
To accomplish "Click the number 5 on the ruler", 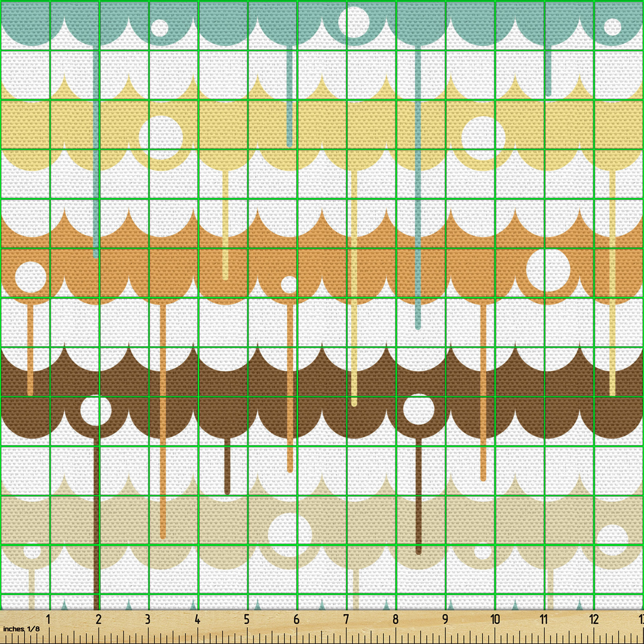I will (x=246, y=619).
